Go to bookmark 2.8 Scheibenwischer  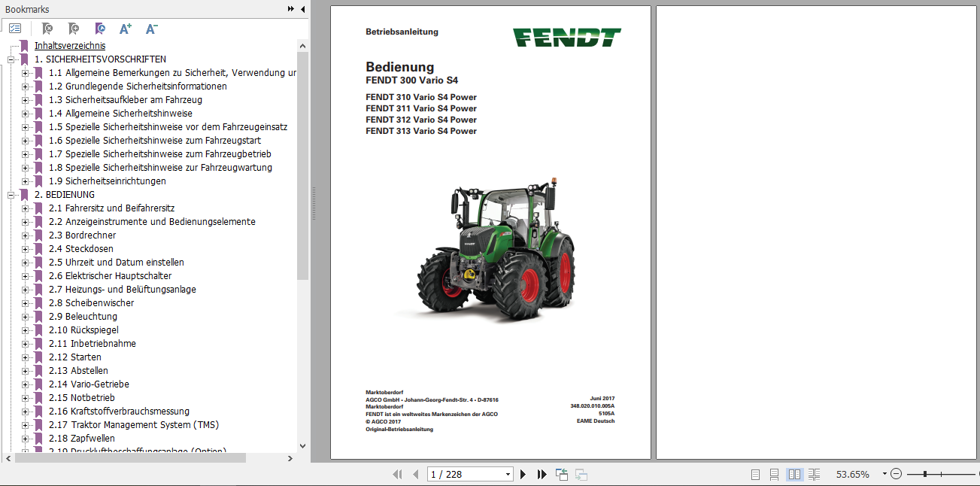[91, 302]
